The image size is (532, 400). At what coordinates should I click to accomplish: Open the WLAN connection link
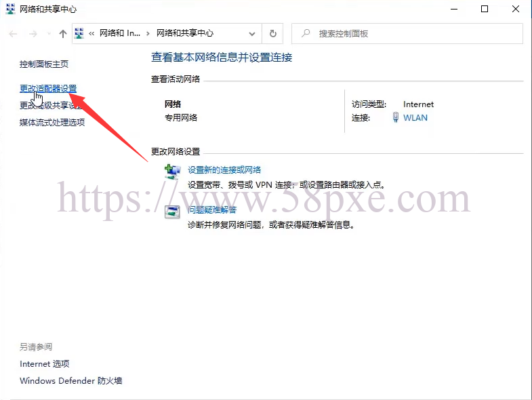[415, 118]
